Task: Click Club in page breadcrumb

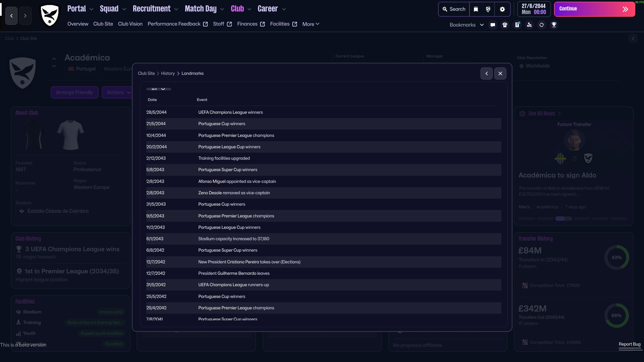Action: (9, 39)
